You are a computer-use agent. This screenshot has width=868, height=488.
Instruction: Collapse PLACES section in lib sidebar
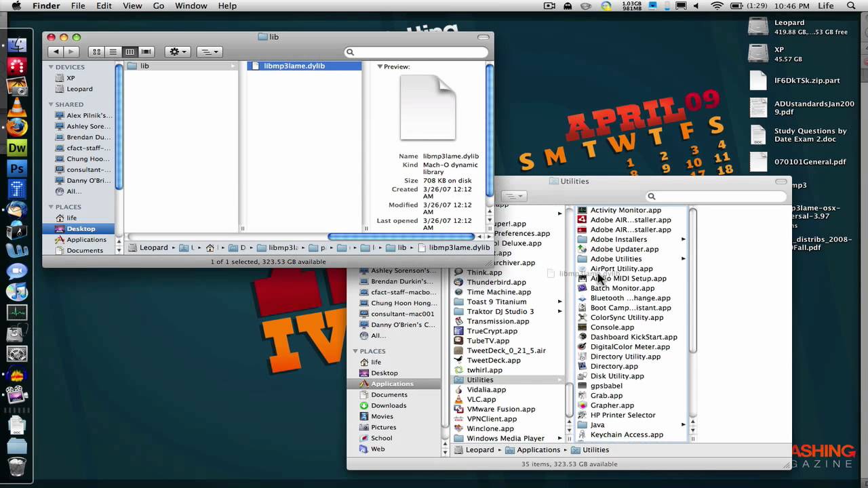click(x=51, y=207)
